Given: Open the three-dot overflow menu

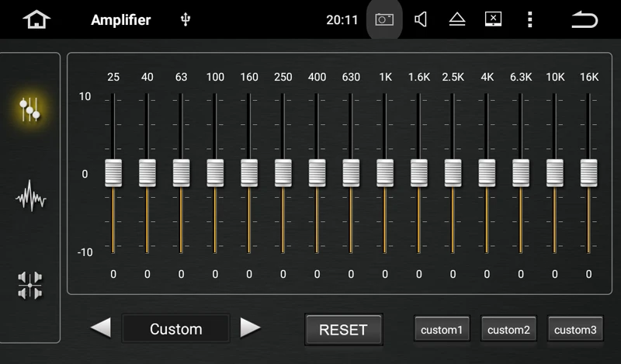Looking at the screenshot, I should coord(530,19).
